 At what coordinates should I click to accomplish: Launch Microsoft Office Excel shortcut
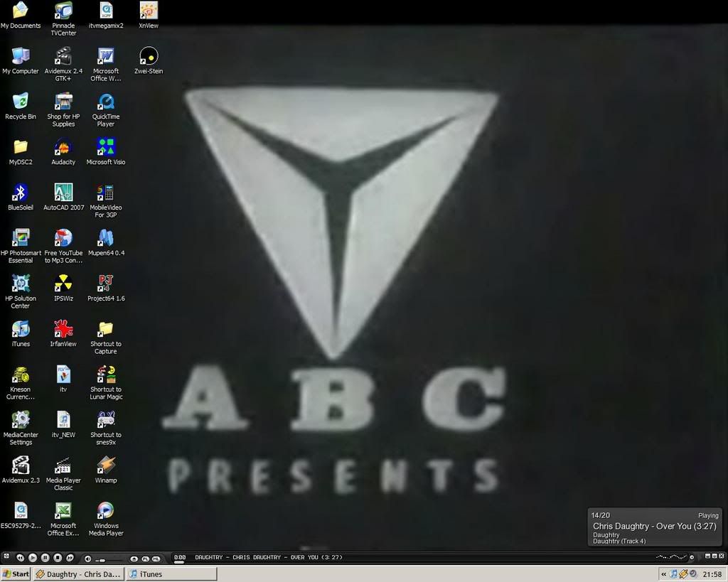pos(63,519)
